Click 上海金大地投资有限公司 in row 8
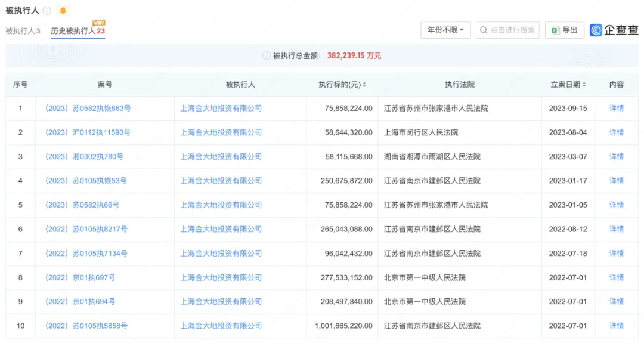Viewport: 644px width, 343px height. coord(221,278)
